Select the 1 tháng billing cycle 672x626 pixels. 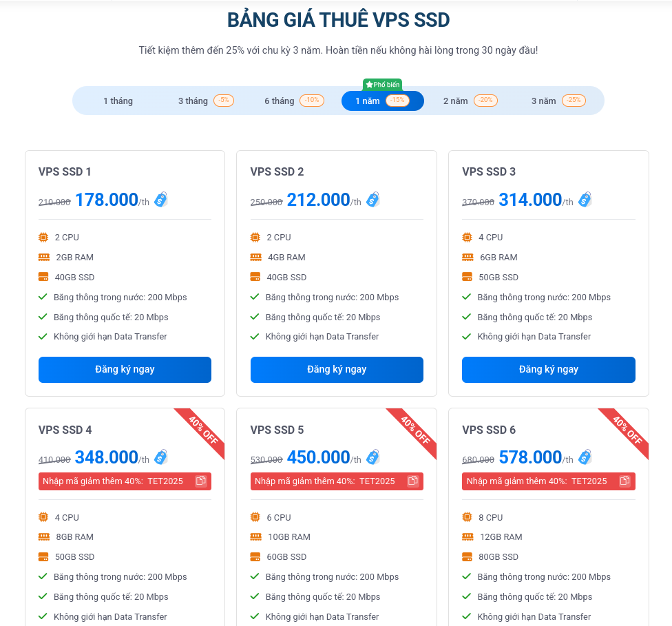click(x=118, y=101)
